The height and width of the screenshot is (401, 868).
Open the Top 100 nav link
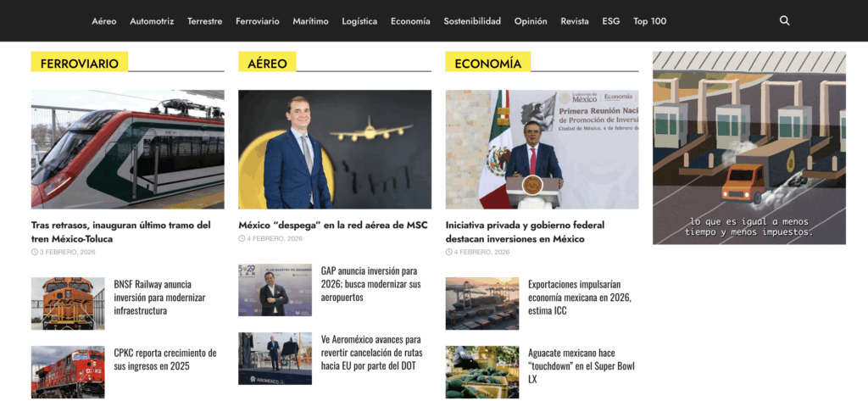(x=650, y=21)
